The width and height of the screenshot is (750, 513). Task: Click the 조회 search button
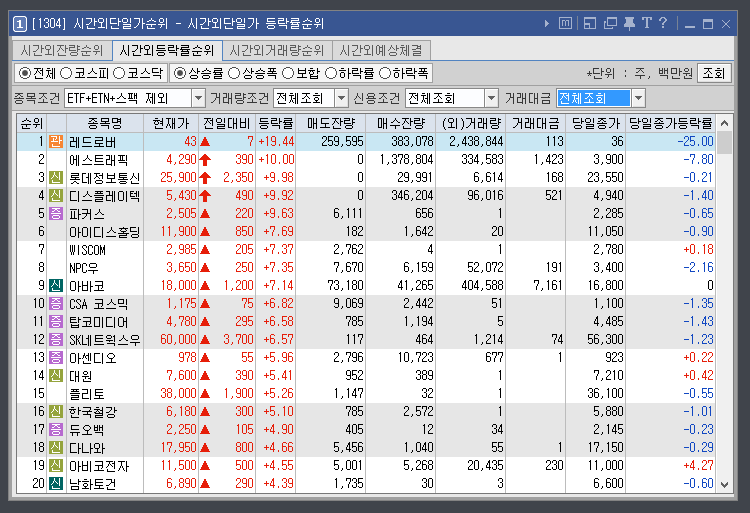pos(714,73)
